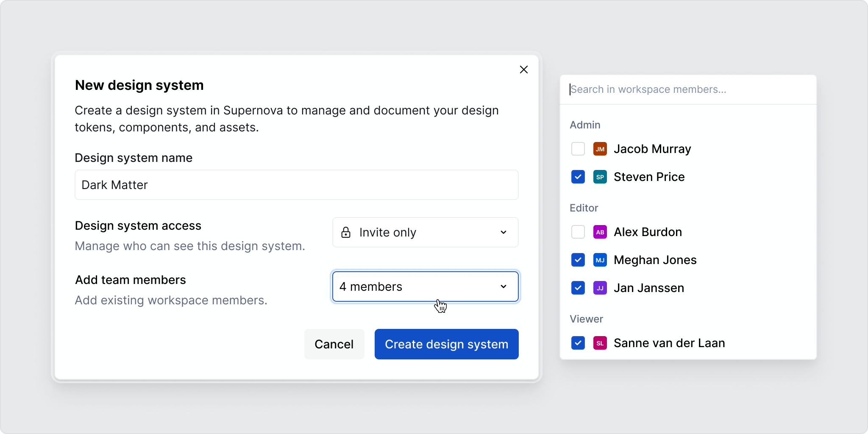Enable Alex Burdon as a member
Screen dimensions: 868x434
tap(578, 232)
